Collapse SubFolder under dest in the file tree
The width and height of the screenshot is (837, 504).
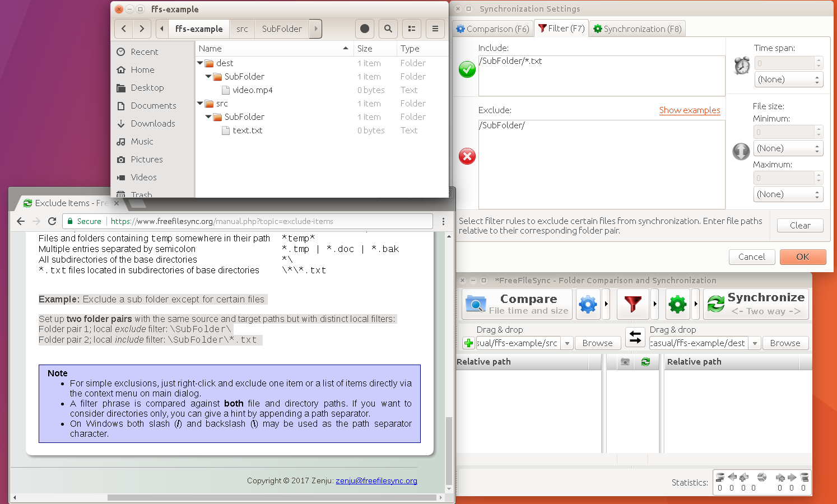click(208, 77)
